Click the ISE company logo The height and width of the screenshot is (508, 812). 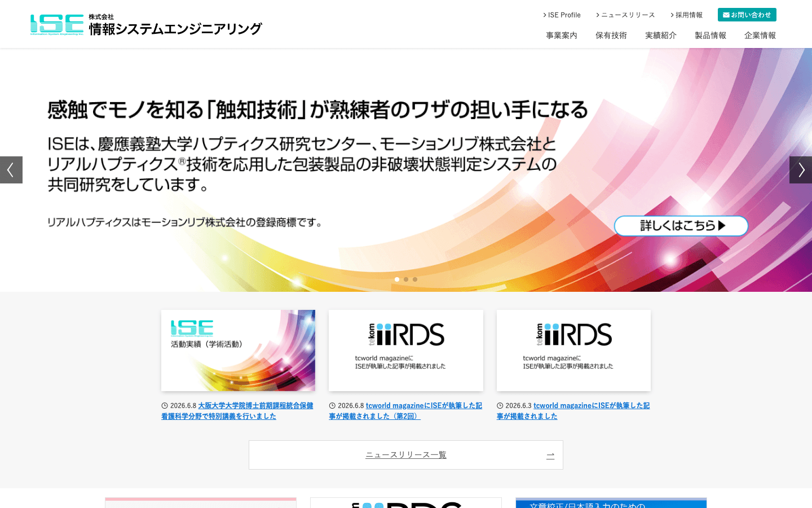(x=57, y=25)
